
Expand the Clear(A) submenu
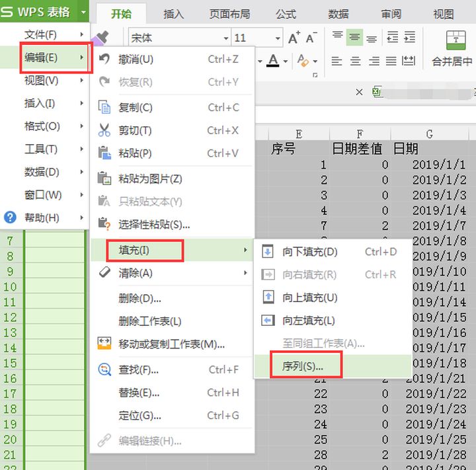coord(245,272)
